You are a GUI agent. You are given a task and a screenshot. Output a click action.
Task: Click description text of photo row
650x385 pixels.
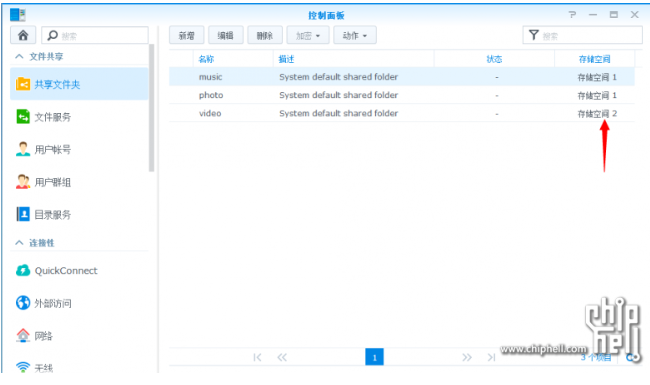coord(338,95)
